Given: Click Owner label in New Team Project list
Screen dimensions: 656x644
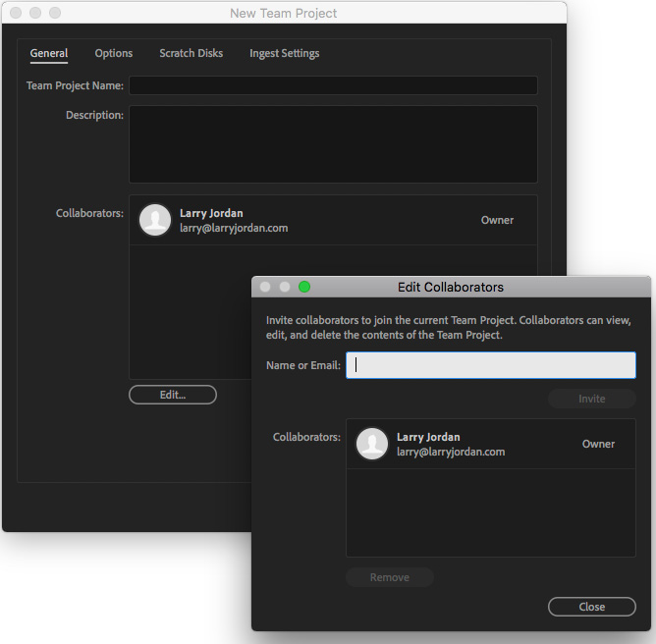Looking at the screenshot, I should [x=497, y=220].
